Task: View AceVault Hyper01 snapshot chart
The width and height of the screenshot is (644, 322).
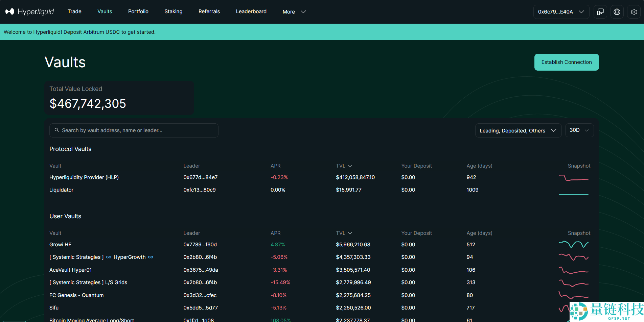Action: tap(573, 270)
